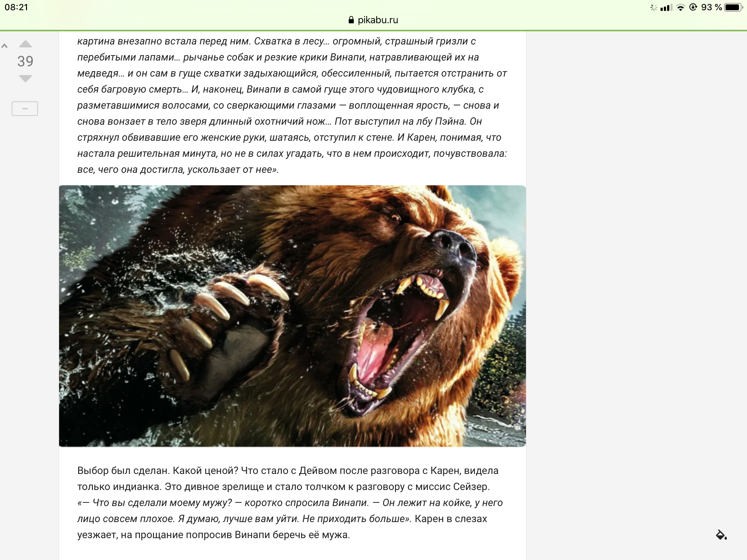The image size is (747, 560).
Task: Tap the paint bucket icon in corner
Action: pos(721,535)
